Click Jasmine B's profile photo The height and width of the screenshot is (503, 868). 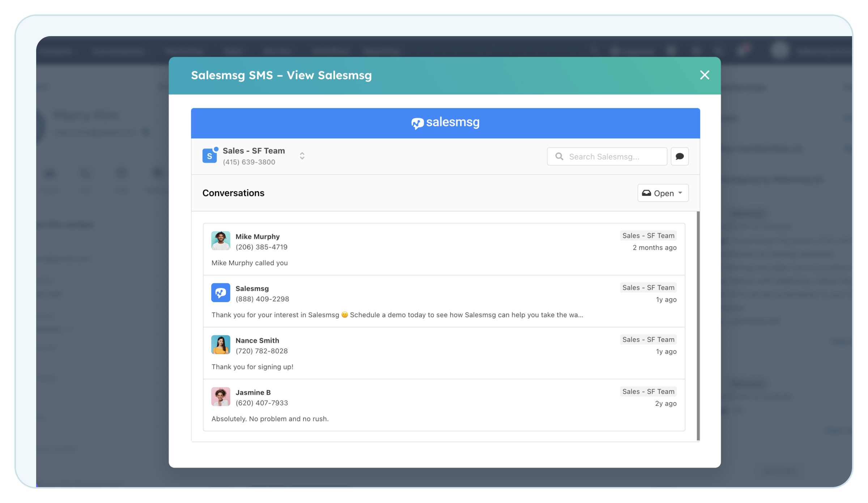point(220,396)
